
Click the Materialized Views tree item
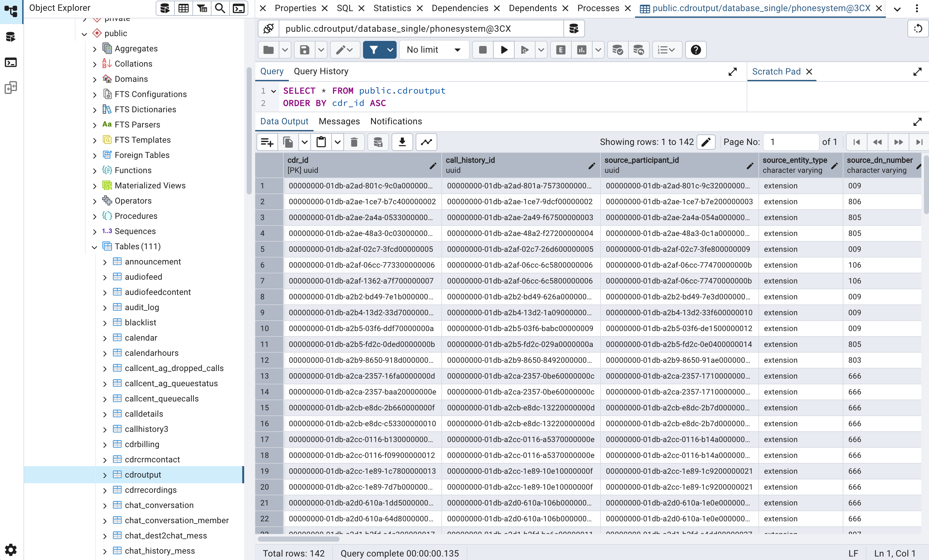pyautogui.click(x=150, y=186)
